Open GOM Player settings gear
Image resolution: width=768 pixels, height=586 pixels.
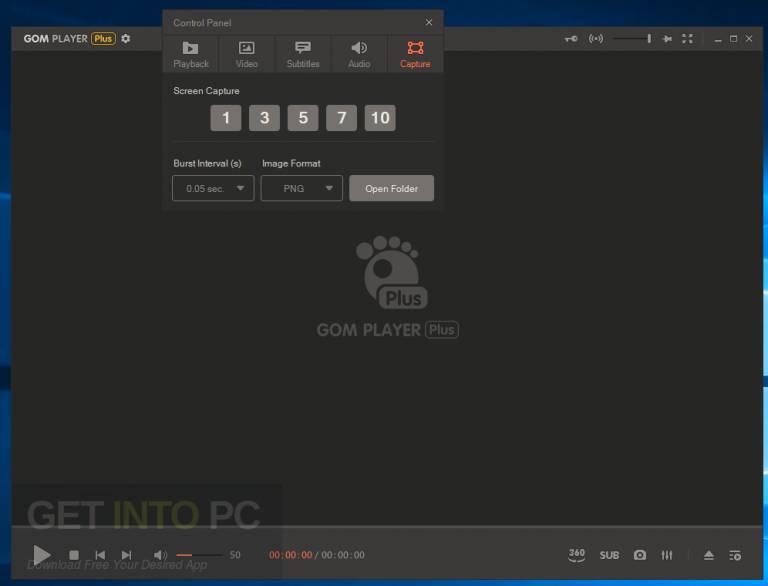126,38
